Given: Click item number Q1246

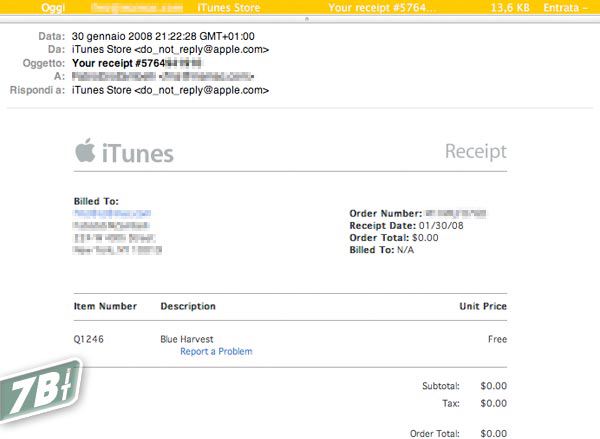Looking at the screenshot, I should (89, 339).
